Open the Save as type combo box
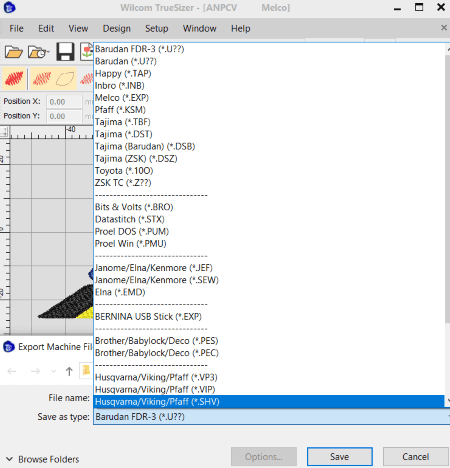Screen dimensions: 450x468 tap(272, 417)
